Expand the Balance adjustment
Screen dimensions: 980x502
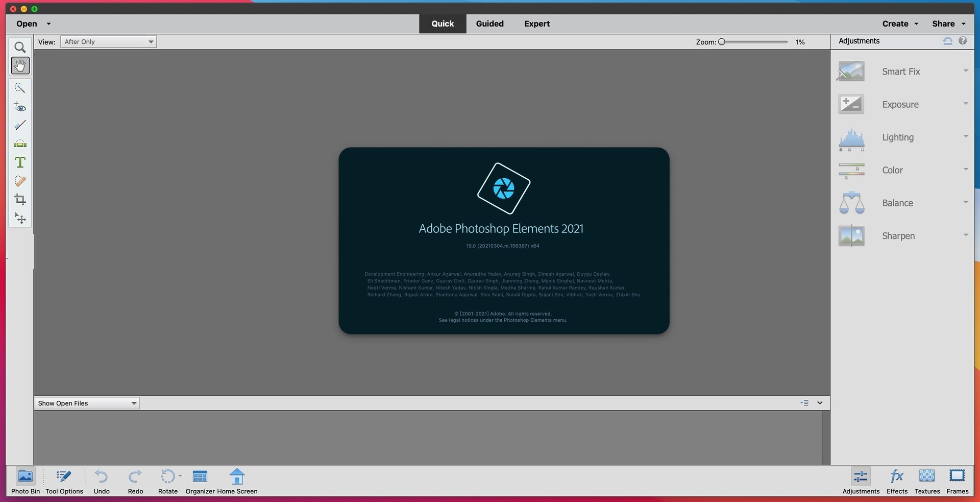(966, 202)
